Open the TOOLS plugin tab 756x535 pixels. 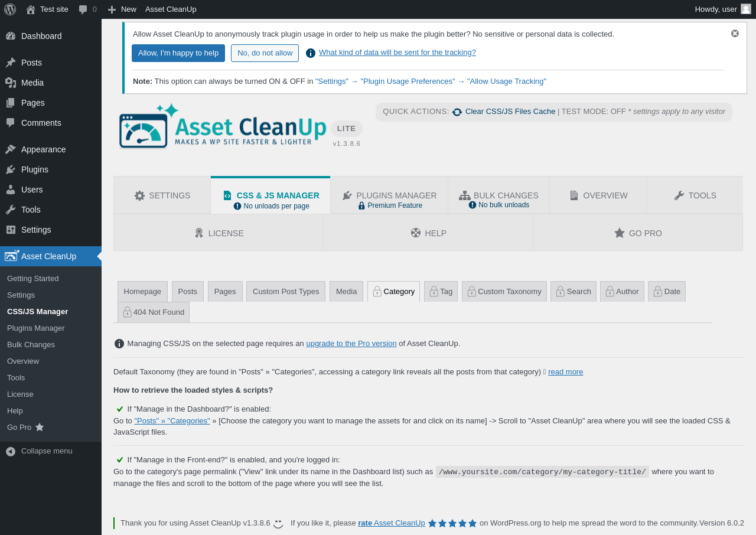695,195
